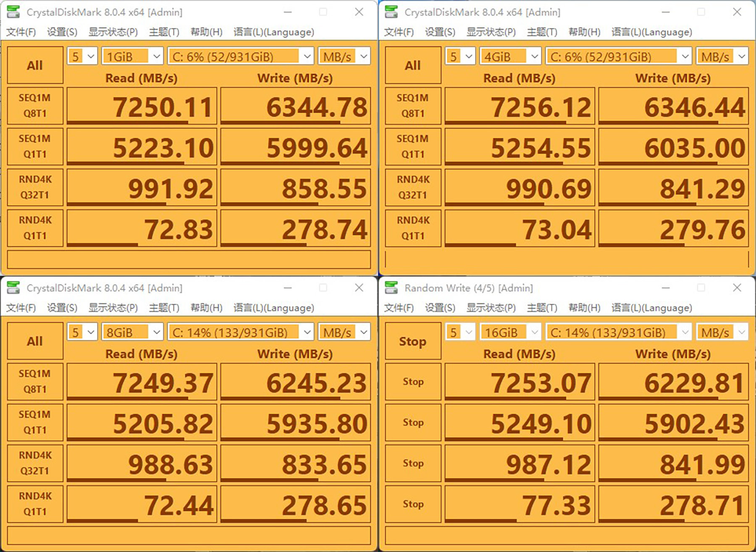Screen dimensions: 756x552
Task: Click the app icon in the Random Write window
Action: coord(391,288)
